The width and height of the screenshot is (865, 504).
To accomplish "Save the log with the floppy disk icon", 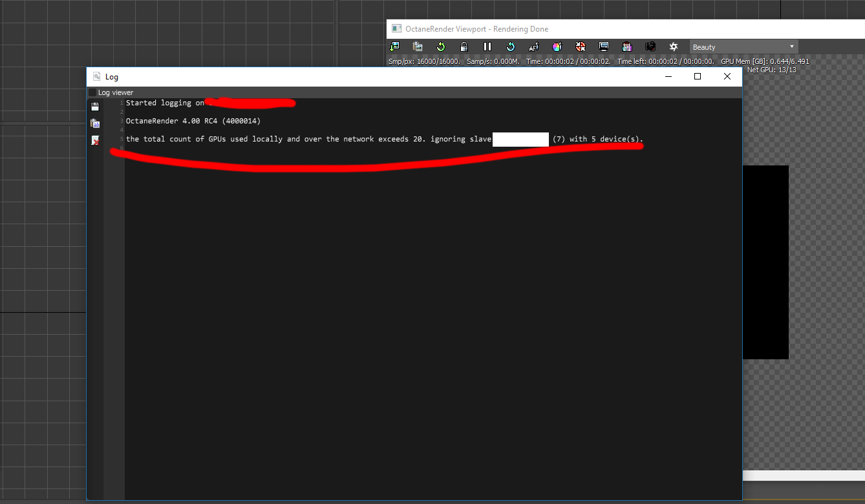I will click(x=95, y=107).
